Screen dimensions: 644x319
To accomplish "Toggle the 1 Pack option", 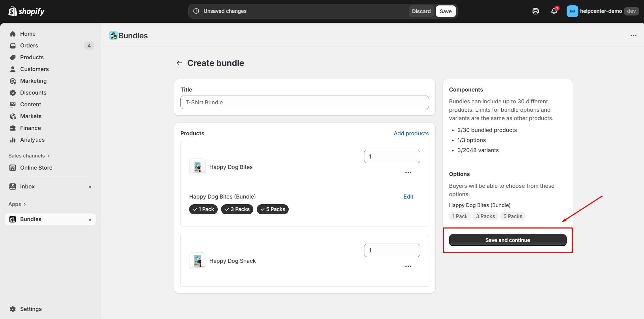I will tap(203, 209).
